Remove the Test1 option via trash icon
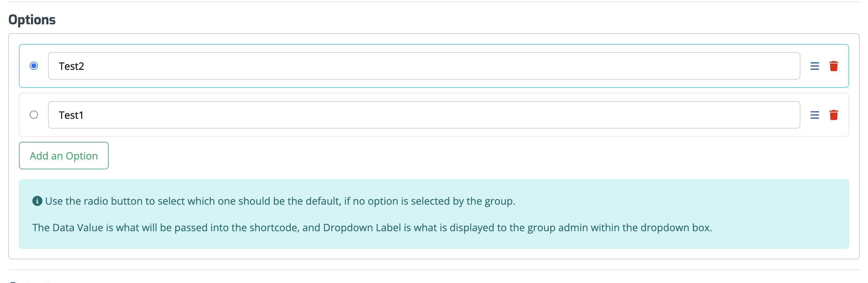This screenshot has height=283, width=868. (834, 115)
